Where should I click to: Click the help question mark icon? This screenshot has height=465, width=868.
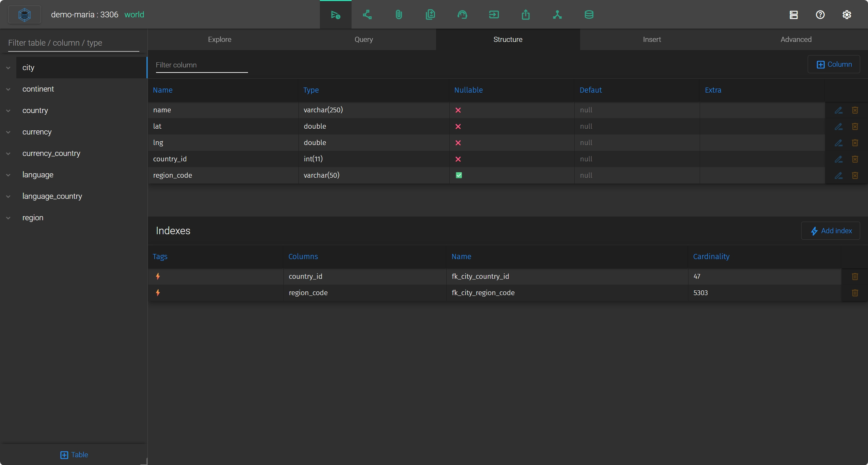[x=820, y=15]
